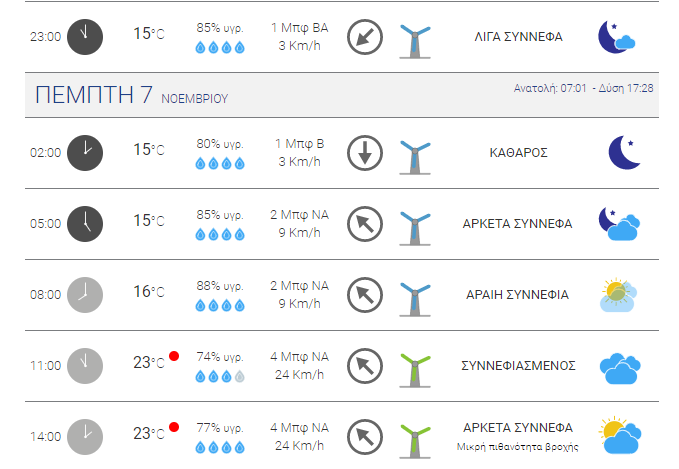This screenshot has width=679, height=469.
Task: Click the moon-and-cloud icon for ΛΙΓΑ ΣΥΝΝΕΦΑ
Action: pyautogui.click(x=617, y=37)
